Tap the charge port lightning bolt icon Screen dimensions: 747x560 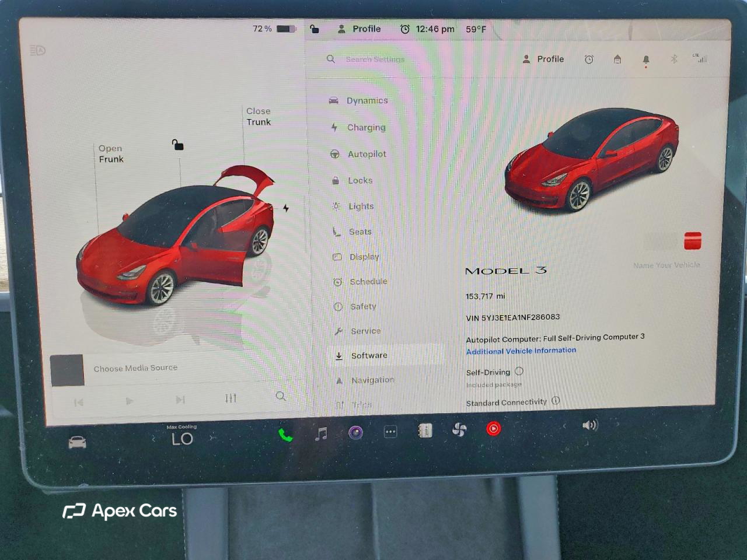pyautogui.click(x=286, y=208)
